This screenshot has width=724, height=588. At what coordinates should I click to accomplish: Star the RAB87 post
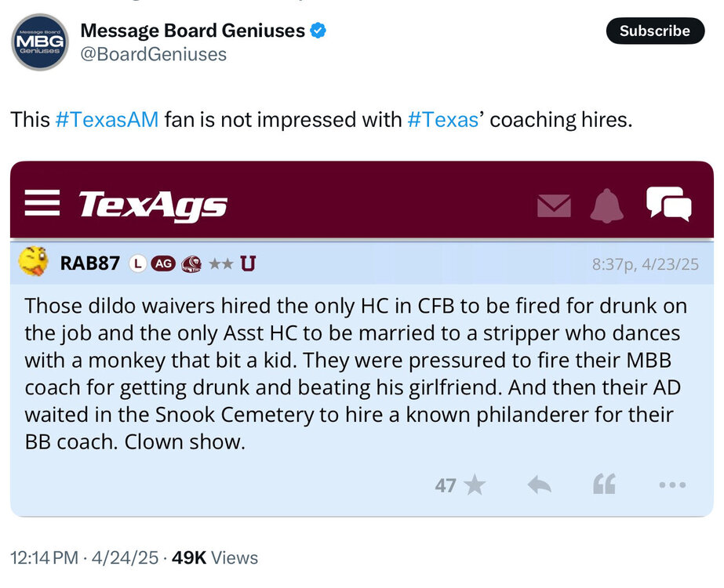(x=474, y=486)
